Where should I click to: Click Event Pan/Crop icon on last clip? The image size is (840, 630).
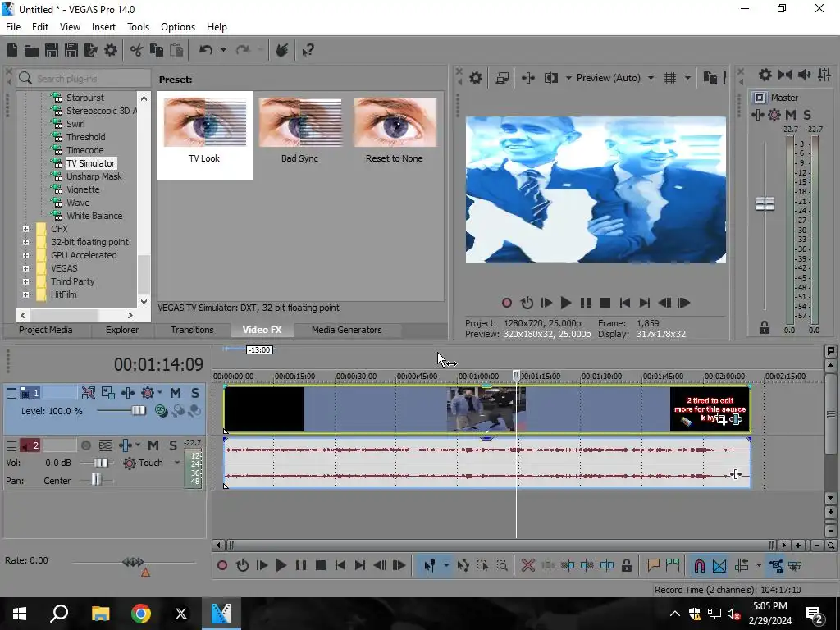click(721, 419)
